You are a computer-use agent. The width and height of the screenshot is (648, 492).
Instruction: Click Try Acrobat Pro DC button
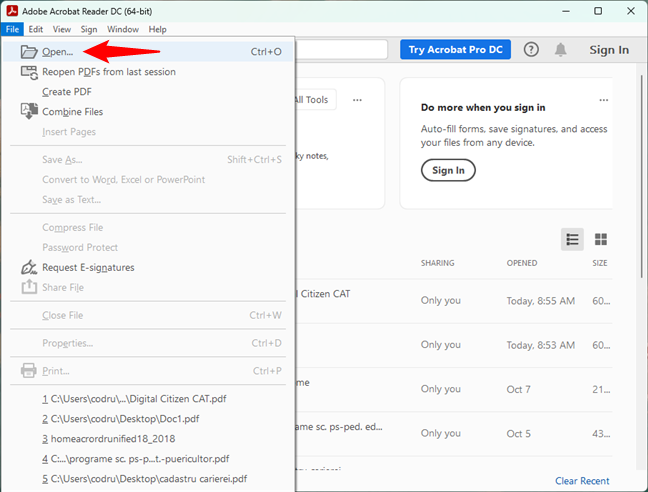click(455, 50)
